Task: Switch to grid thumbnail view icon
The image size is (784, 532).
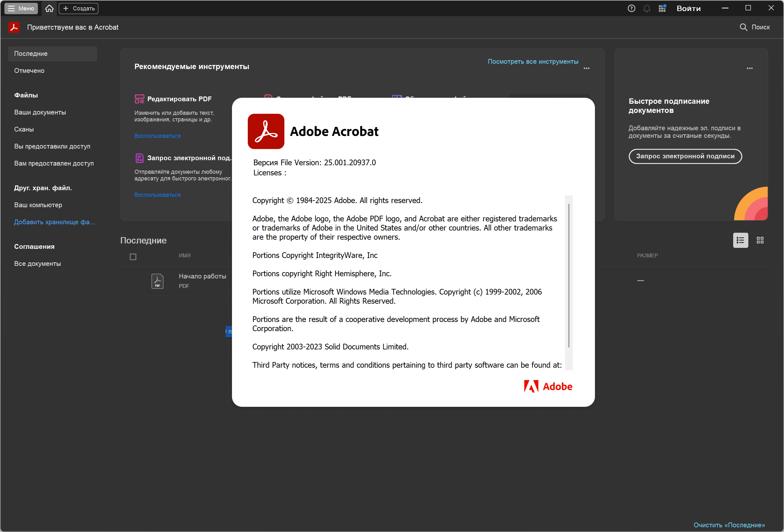Action: point(760,240)
